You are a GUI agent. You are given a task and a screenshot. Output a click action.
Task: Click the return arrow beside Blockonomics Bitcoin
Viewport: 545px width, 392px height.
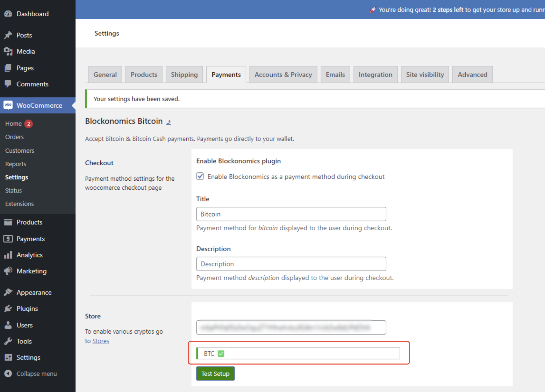(169, 122)
